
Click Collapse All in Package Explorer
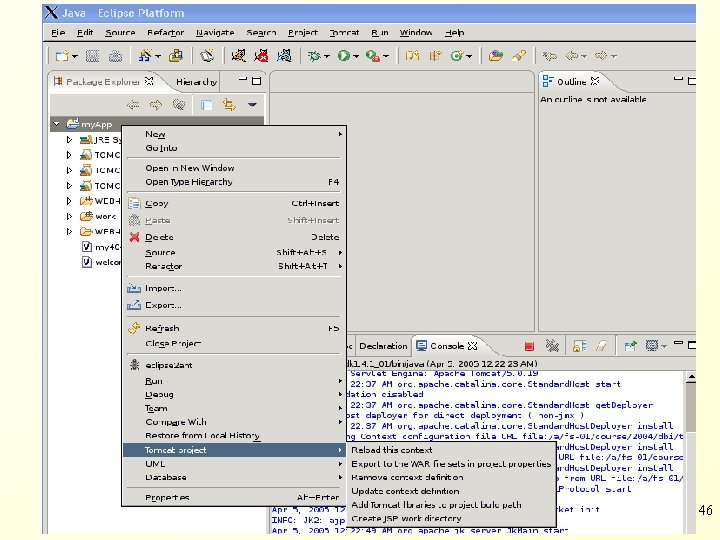pos(206,105)
